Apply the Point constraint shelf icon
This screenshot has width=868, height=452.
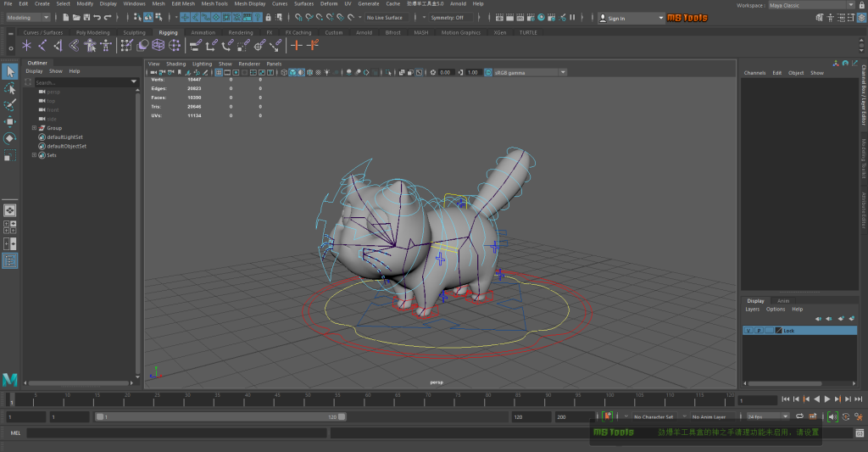(x=211, y=46)
